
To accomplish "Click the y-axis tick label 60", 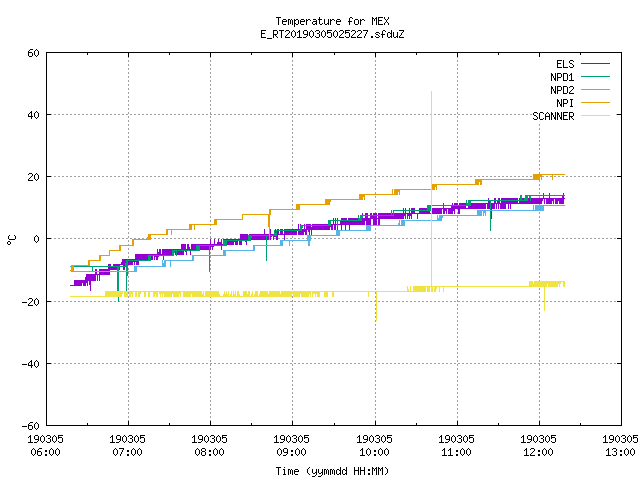I will (x=33, y=53).
